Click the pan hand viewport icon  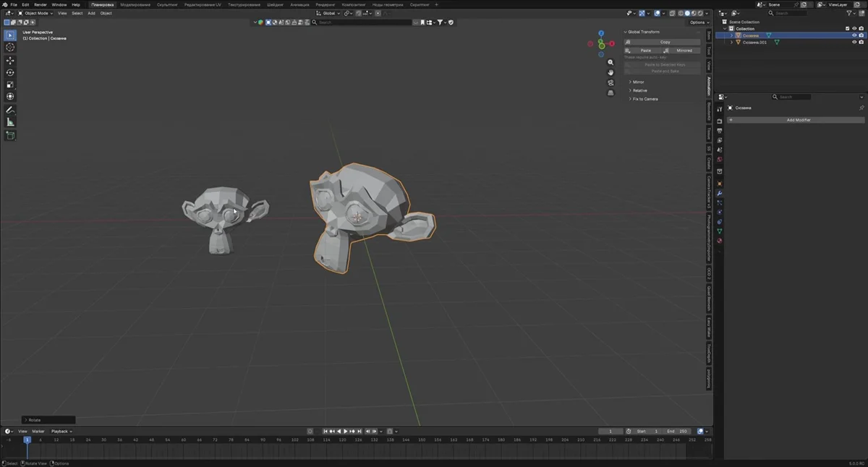610,72
